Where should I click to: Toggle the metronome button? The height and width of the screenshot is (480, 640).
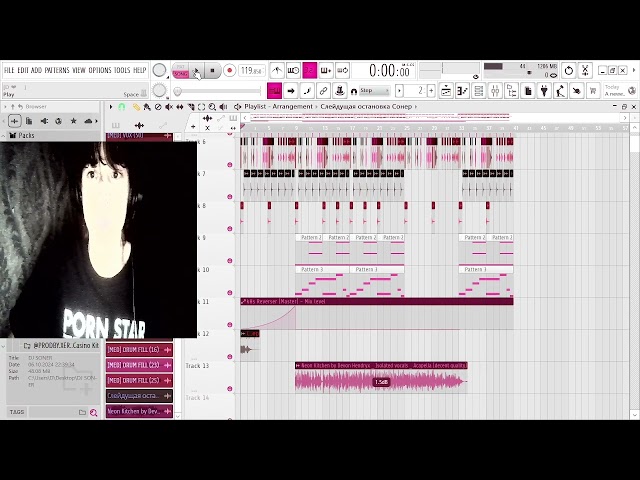(277, 71)
